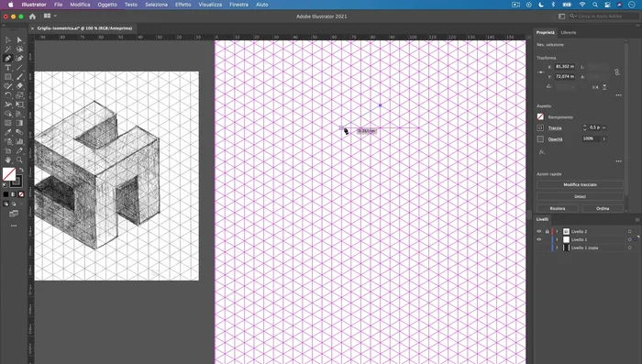Viewport: 642px width, 364px height.
Task: Select the Mesh tool
Action: tap(7, 123)
